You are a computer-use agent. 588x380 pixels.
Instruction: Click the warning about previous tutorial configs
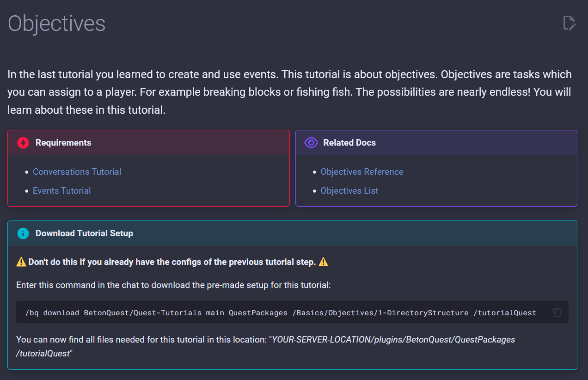[172, 262]
